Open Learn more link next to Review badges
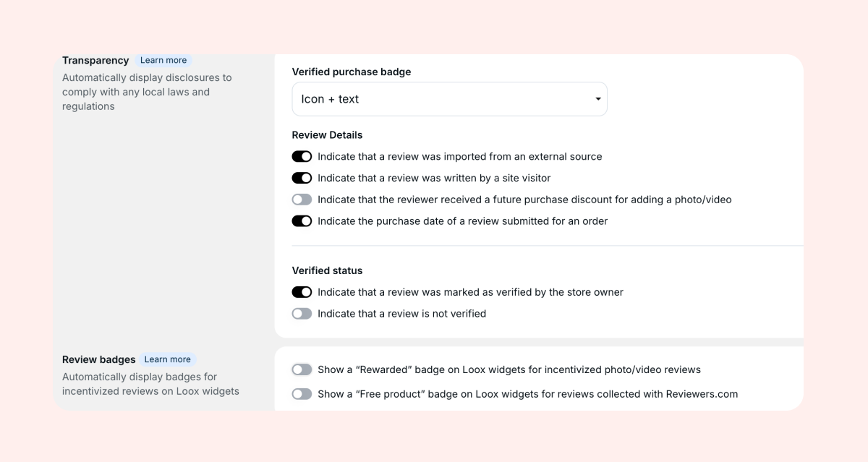The height and width of the screenshot is (462, 868). click(167, 359)
